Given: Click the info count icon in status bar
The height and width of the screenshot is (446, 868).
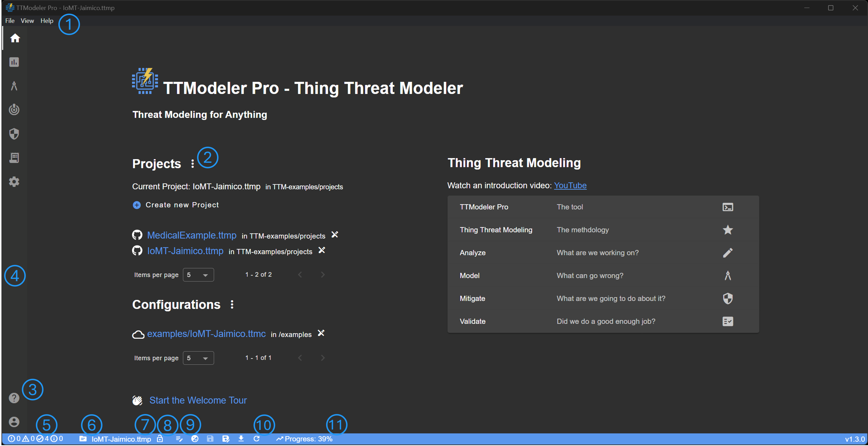Looking at the screenshot, I should (54, 439).
